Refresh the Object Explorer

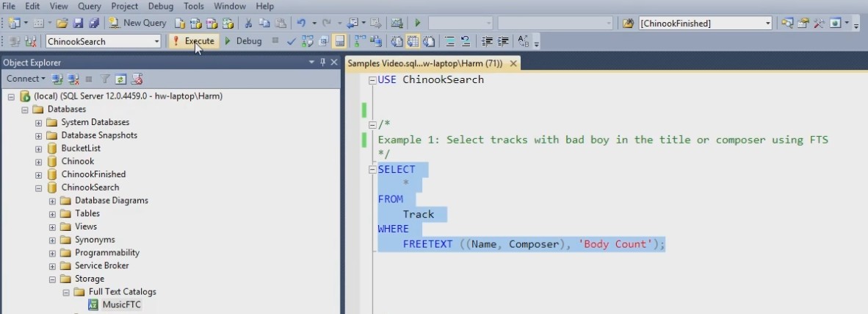tap(120, 79)
